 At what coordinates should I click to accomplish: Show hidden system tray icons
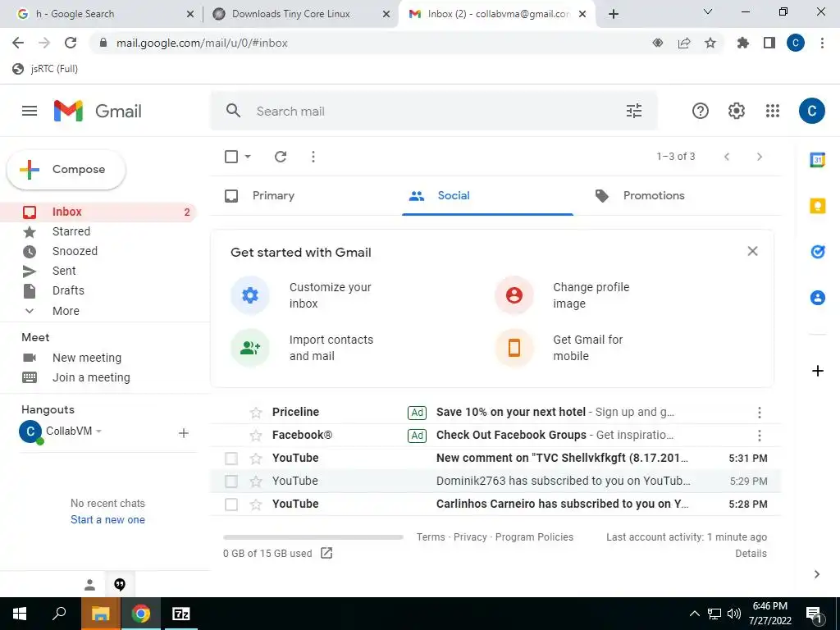pyautogui.click(x=694, y=614)
